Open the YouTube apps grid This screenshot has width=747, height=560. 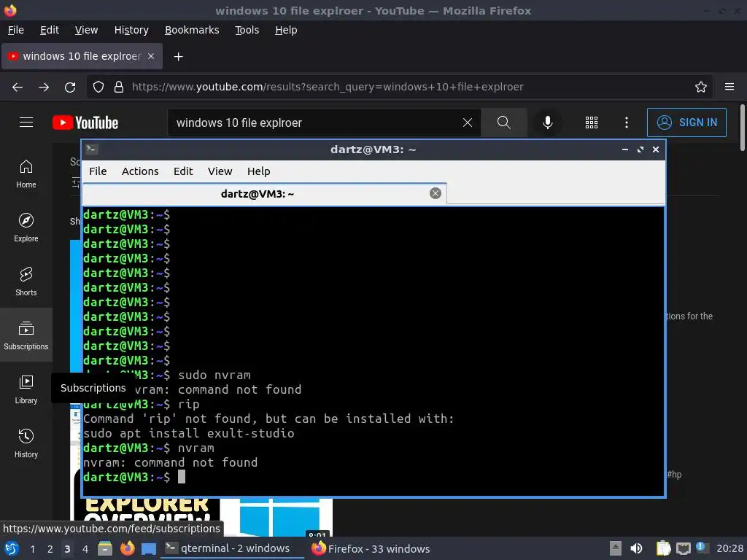[x=591, y=122]
